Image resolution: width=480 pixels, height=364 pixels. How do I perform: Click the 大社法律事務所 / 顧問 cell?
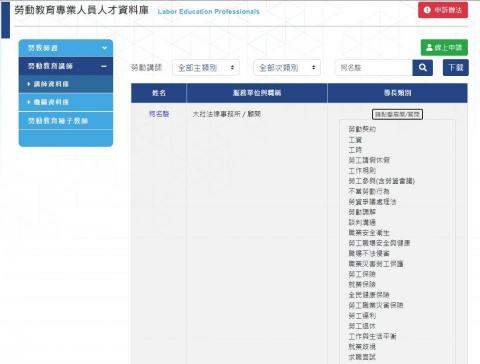pos(227,114)
